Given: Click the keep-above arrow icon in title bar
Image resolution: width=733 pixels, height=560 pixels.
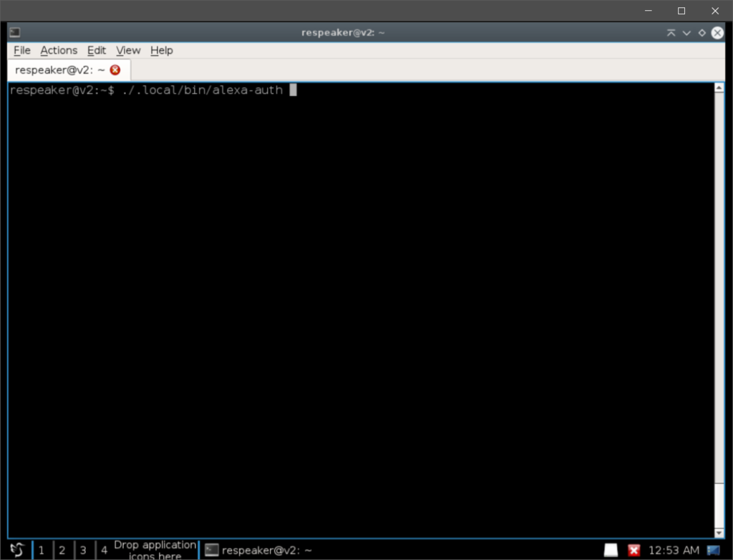Looking at the screenshot, I should click(671, 33).
